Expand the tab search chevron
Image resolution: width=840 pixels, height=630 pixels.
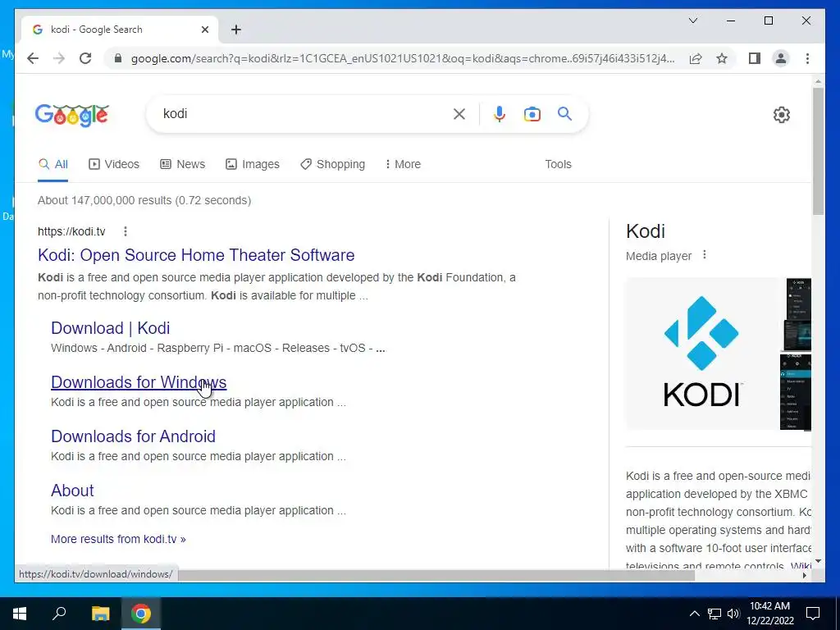[x=692, y=21]
